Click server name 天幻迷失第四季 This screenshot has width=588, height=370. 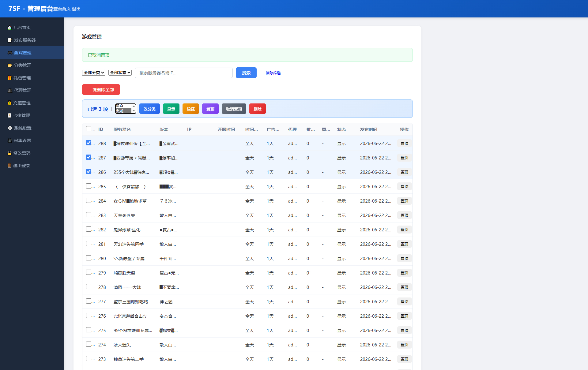click(129, 244)
